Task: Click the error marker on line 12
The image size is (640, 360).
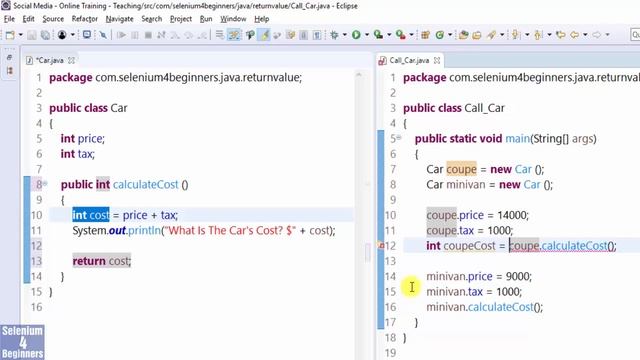Action: (x=381, y=246)
